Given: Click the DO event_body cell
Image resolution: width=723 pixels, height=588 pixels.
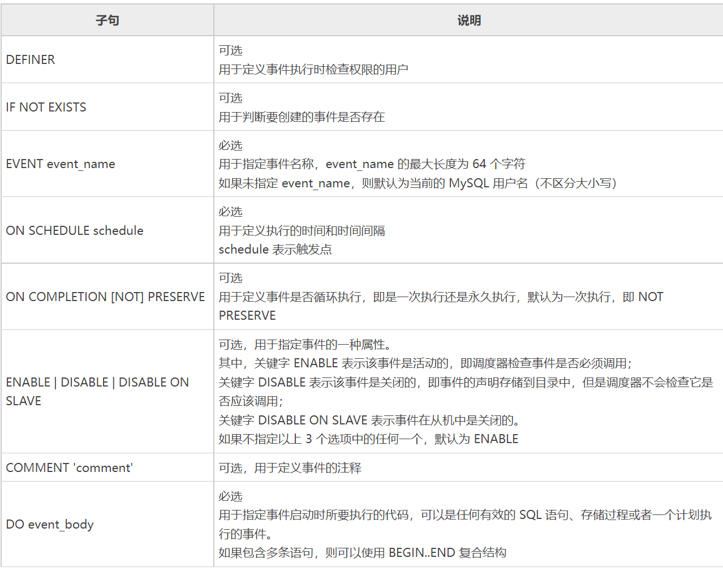Looking at the screenshot, I should (x=107, y=524).
